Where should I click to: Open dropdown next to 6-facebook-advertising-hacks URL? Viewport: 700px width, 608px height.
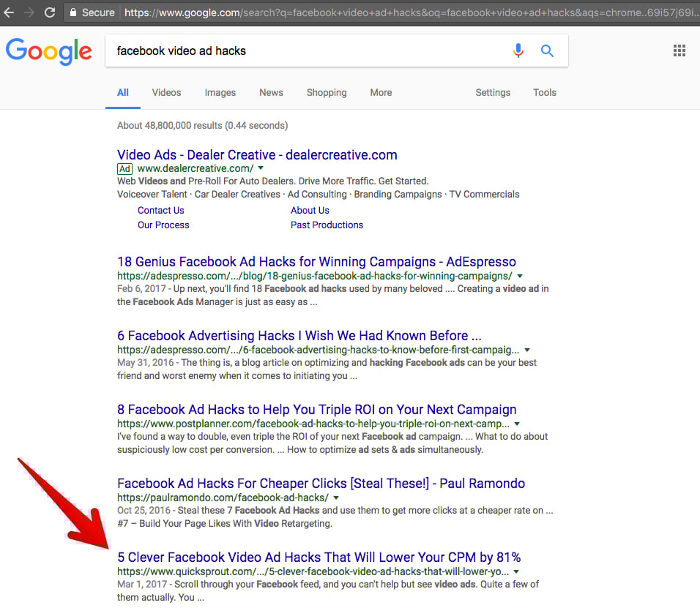coord(526,350)
